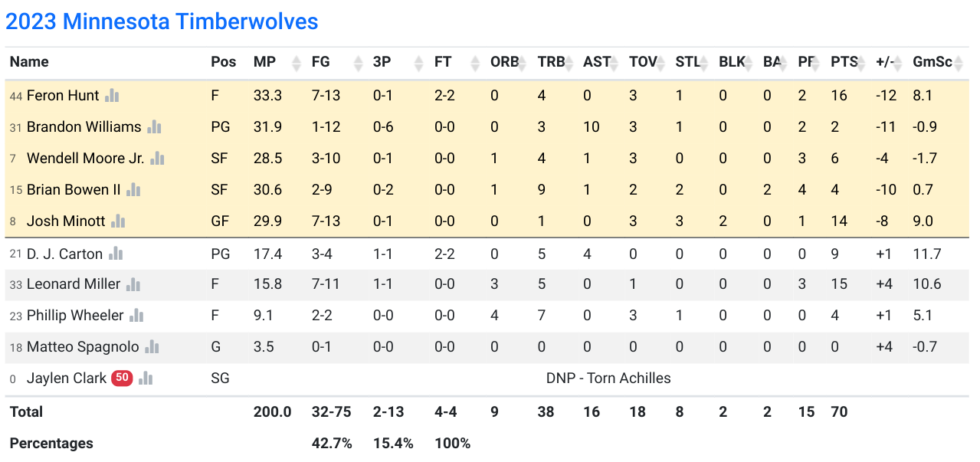Sort the table by the 3P column arrows
This screenshot has width=980, height=462.
coord(418,63)
